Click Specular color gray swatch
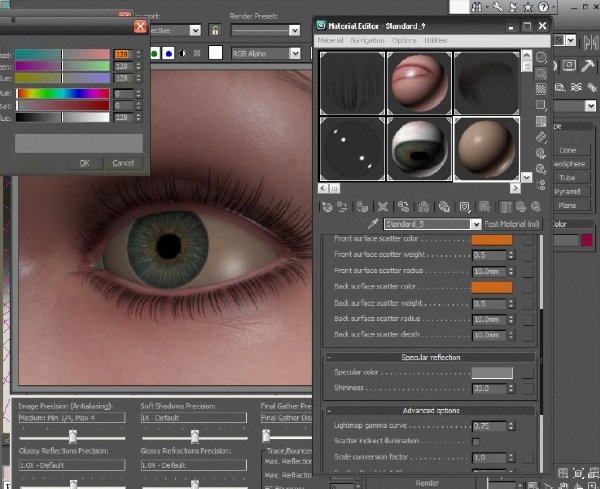The height and width of the screenshot is (489, 600). tap(492, 373)
